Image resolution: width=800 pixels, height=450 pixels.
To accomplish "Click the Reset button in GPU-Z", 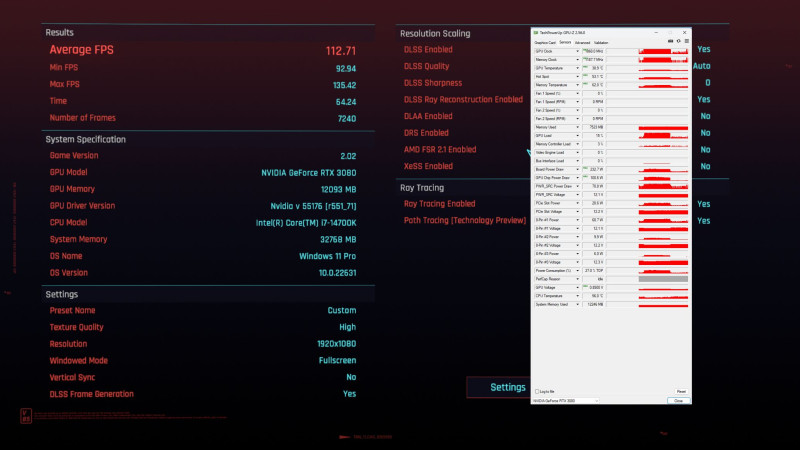I will (681, 391).
